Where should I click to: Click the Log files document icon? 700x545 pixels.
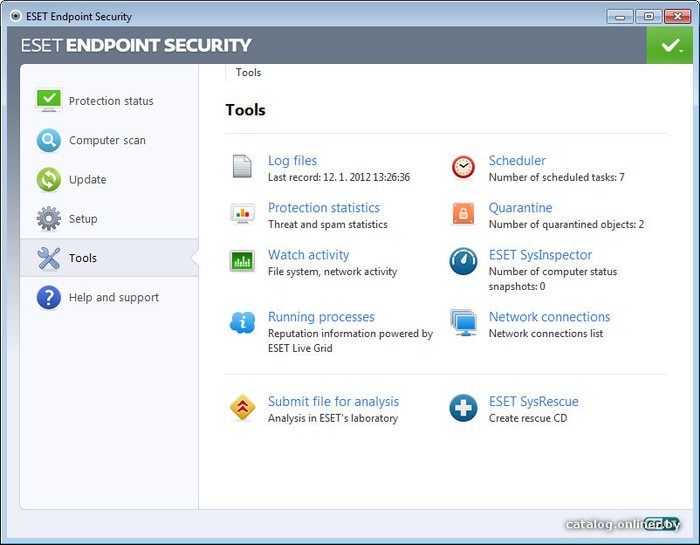click(242, 166)
